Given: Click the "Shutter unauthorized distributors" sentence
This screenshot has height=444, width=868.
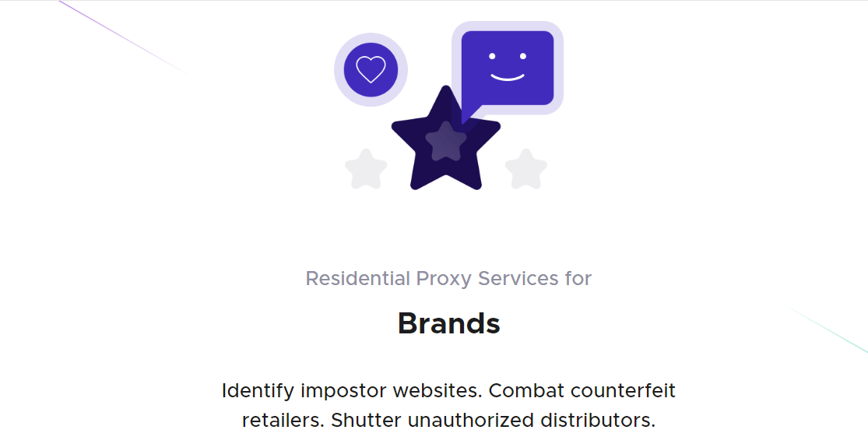Looking at the screenshot, I should pyautogui.click(x=493, y=421).
